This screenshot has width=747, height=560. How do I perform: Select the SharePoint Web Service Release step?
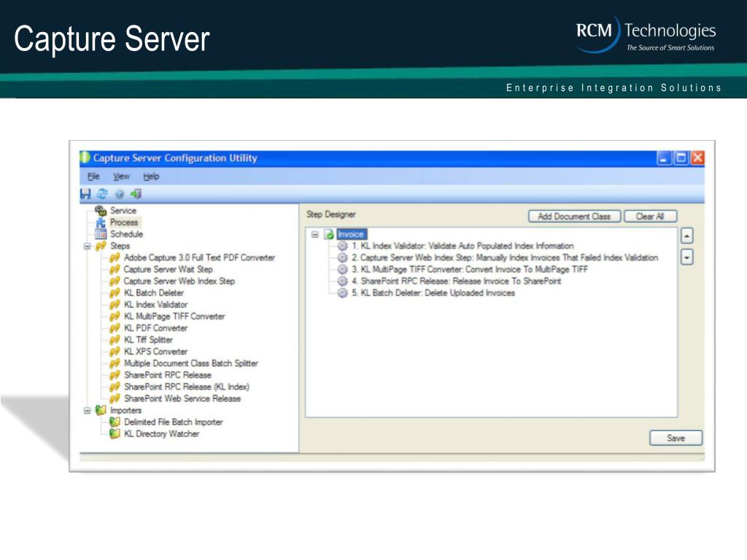tap(182, 399)
